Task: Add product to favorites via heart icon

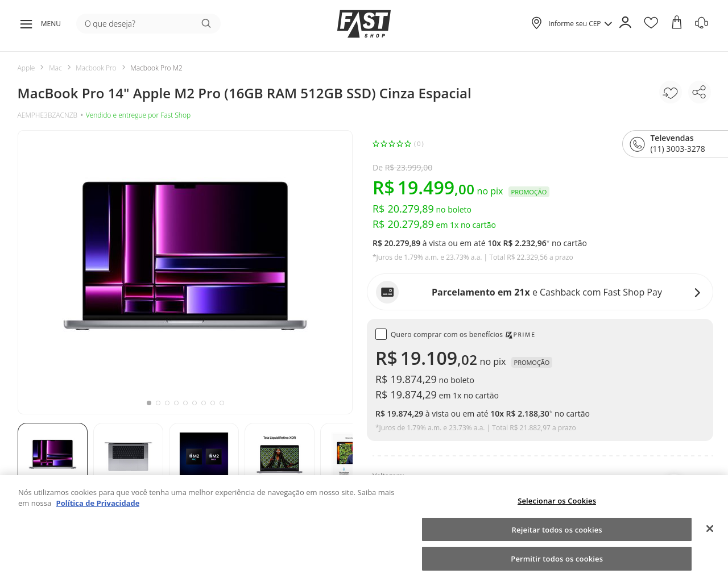Action: coord(671,92)
